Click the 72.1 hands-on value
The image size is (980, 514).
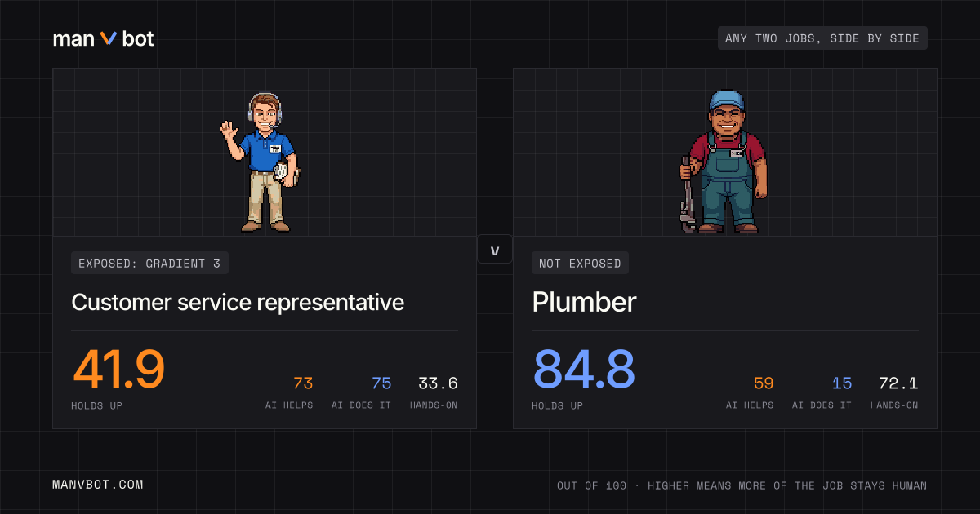coord(898,383)
